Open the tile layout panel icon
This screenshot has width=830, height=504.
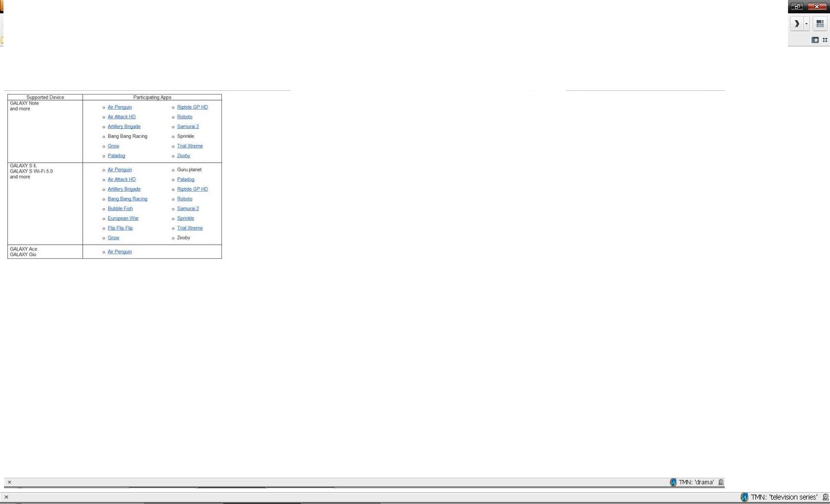tap(820, 24)
